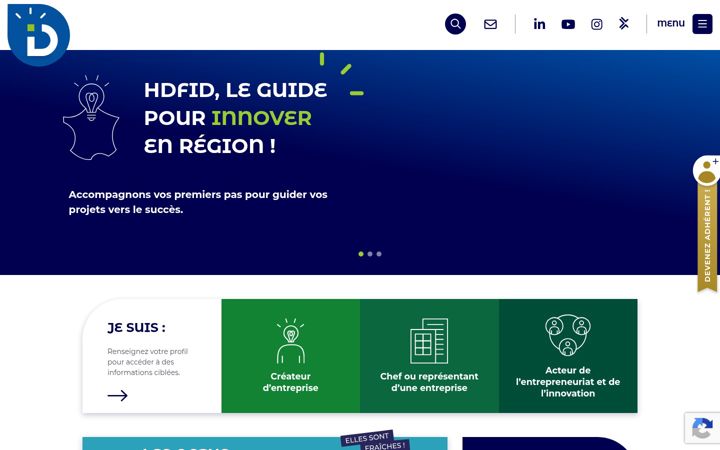Click the 'menu' text label

(670, 23)
